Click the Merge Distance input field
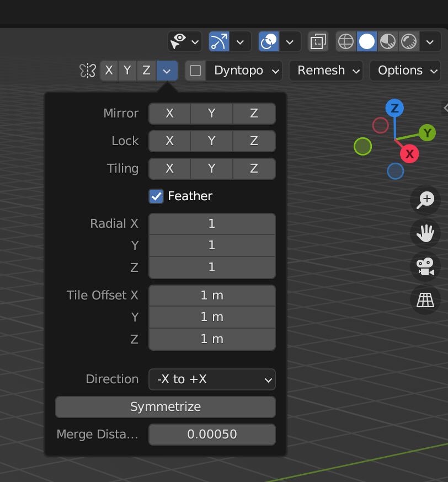 coord(212,435)
